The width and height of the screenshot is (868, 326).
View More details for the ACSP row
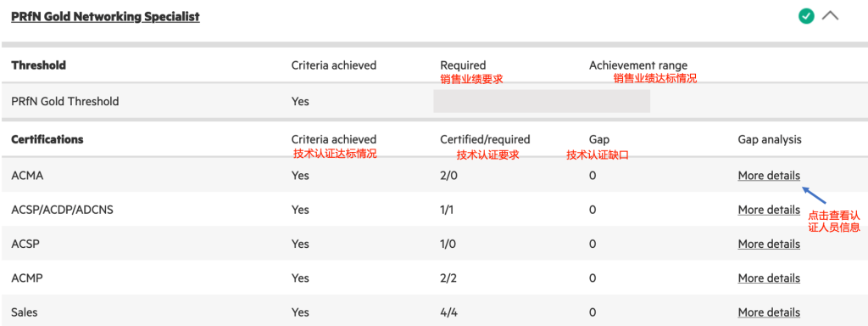coord(769,244)
